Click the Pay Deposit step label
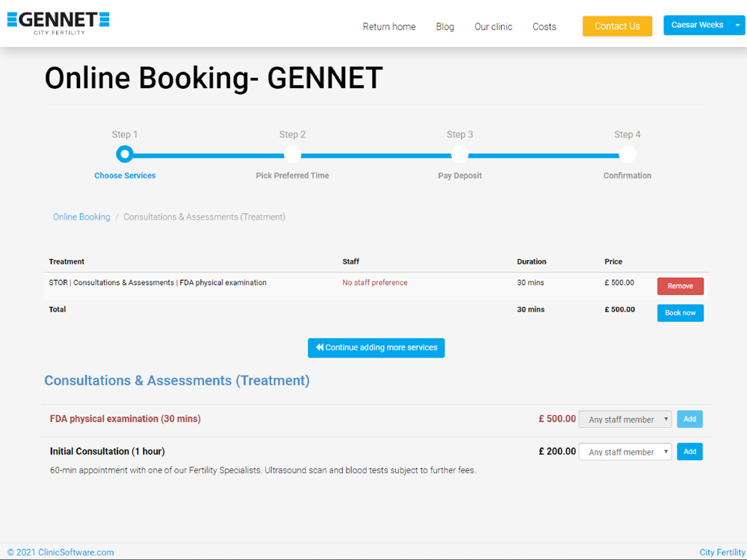This screenshot has height=560, width=747. [459, 175]
